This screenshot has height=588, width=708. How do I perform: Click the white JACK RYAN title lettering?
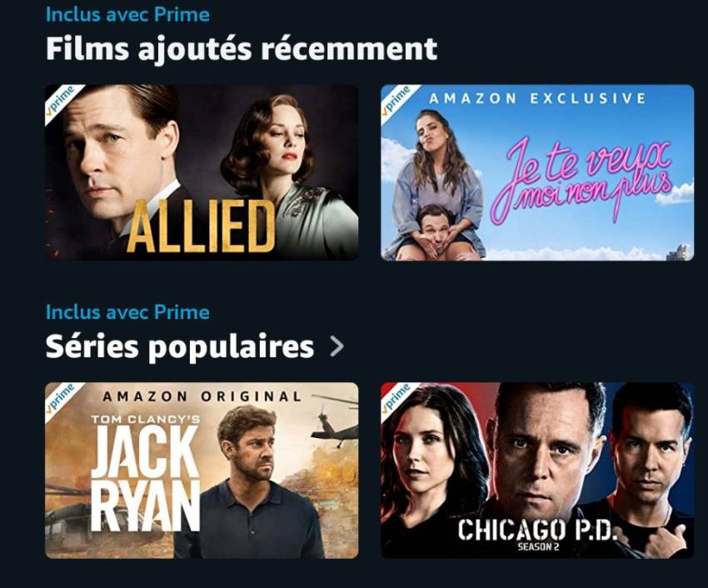tap(146, 479)
